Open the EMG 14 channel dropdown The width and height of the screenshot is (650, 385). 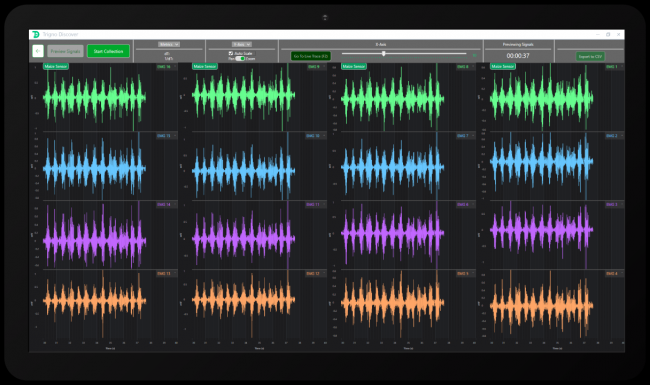point(166,205)
